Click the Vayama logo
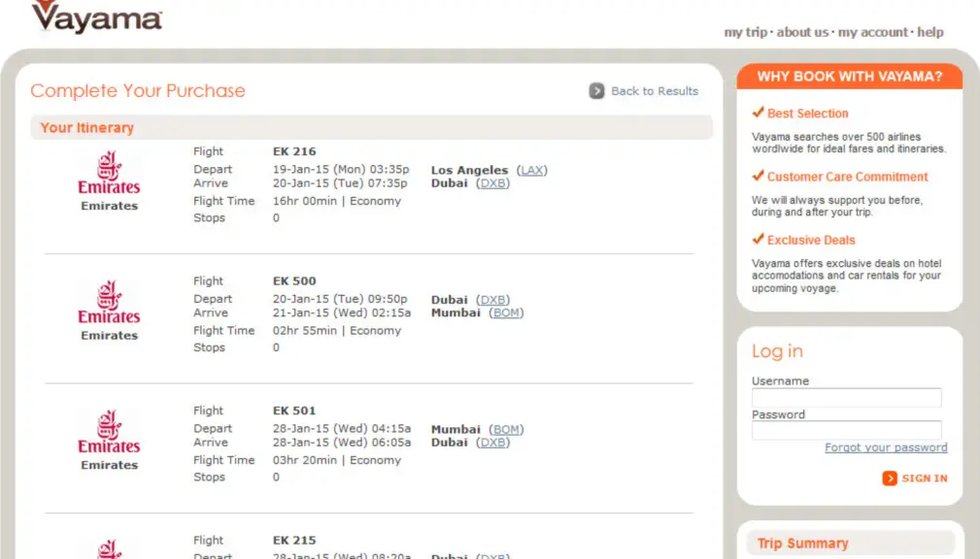 pyautogui.click(x=97, y=16)
